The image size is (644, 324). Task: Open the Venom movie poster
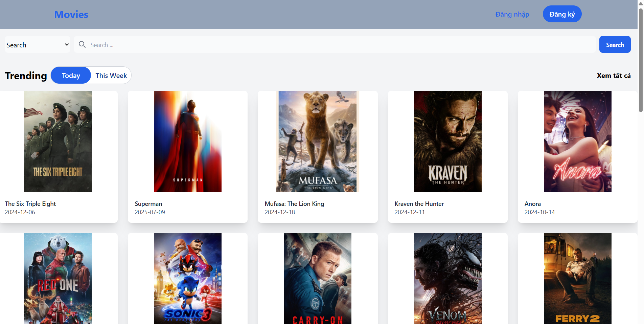(x=447, y=278)
